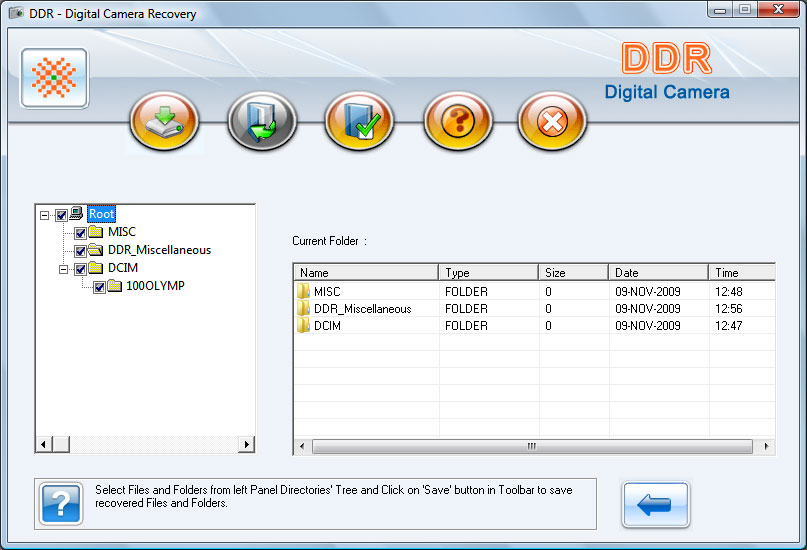Click the orange pixel logo button
Viewport: 807px width, 550px height.
(54, 78)
